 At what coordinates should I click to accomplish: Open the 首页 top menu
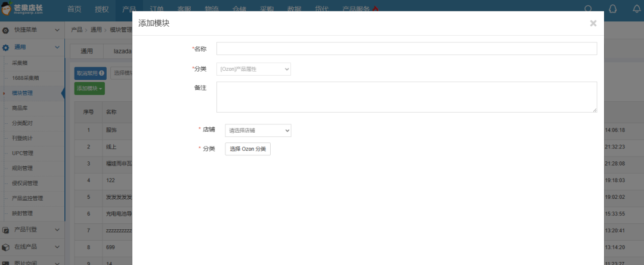[x=75, y=9]
